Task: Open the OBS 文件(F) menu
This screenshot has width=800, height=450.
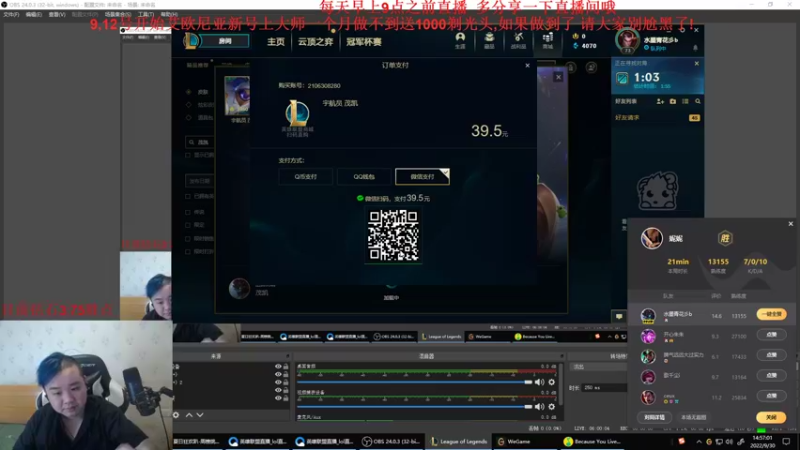Action: point(11,15)
